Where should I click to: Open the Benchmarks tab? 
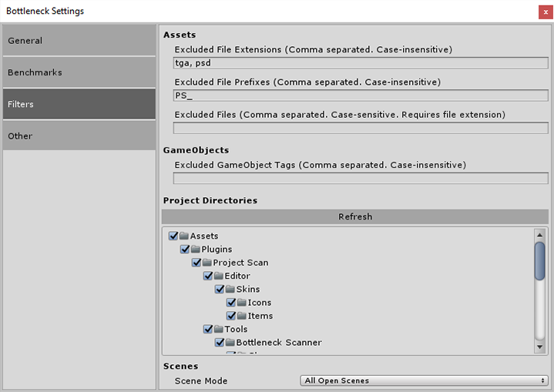tap(79, 72)
